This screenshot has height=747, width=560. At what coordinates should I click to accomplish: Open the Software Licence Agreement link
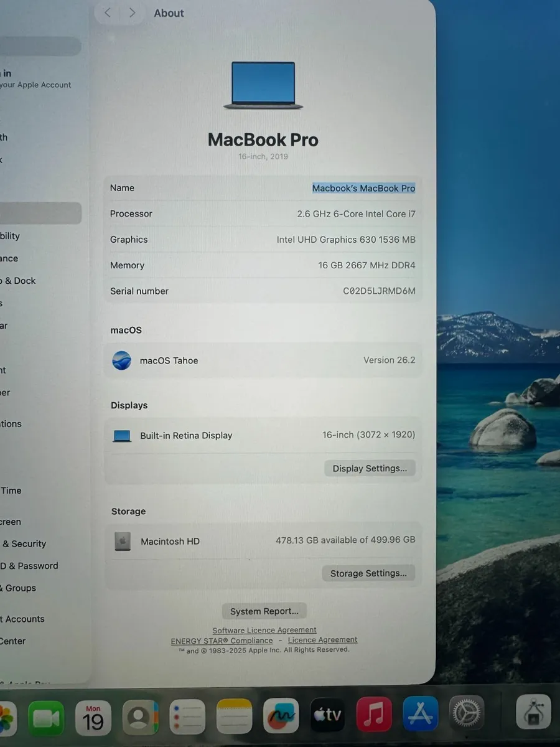click(x=264, y=629)
